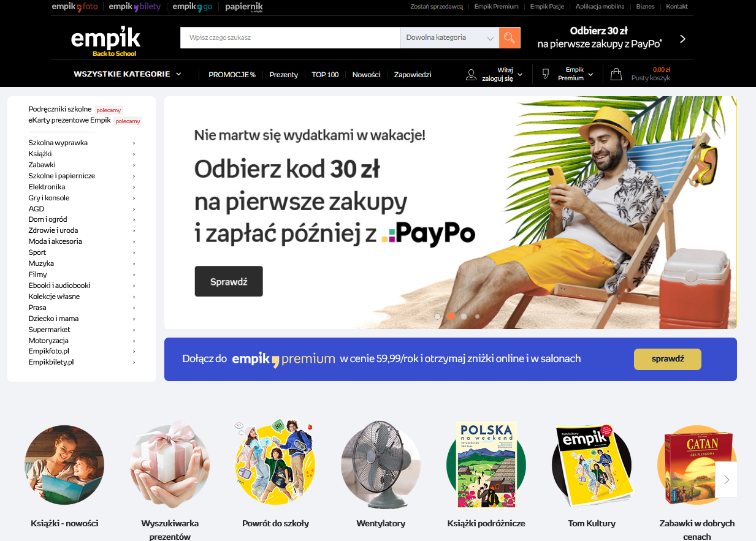This screenshot has width=756, height=541.
Task: Go to empik home via main logo
Action: pos(105,40)
